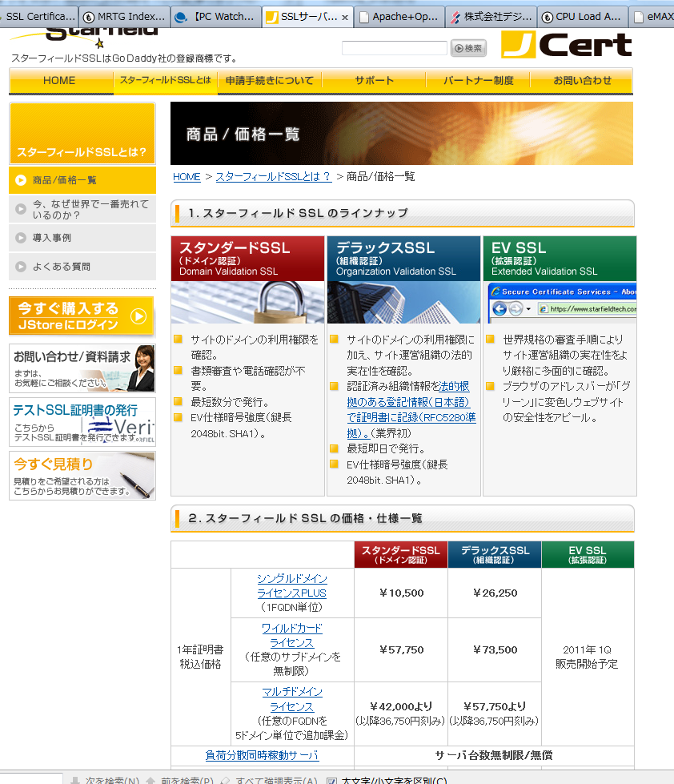The height and width of the screenshot is (784, 674).
Task: Click the play arrow on 今すぐ購入する banner
Action: pyautogui.click(x=138, y=316)
